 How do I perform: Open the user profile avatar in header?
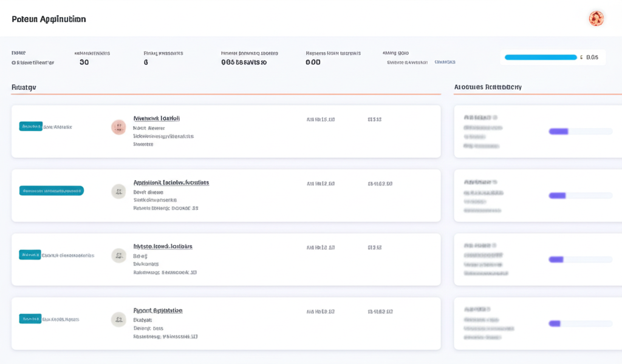tap(596, 19)
